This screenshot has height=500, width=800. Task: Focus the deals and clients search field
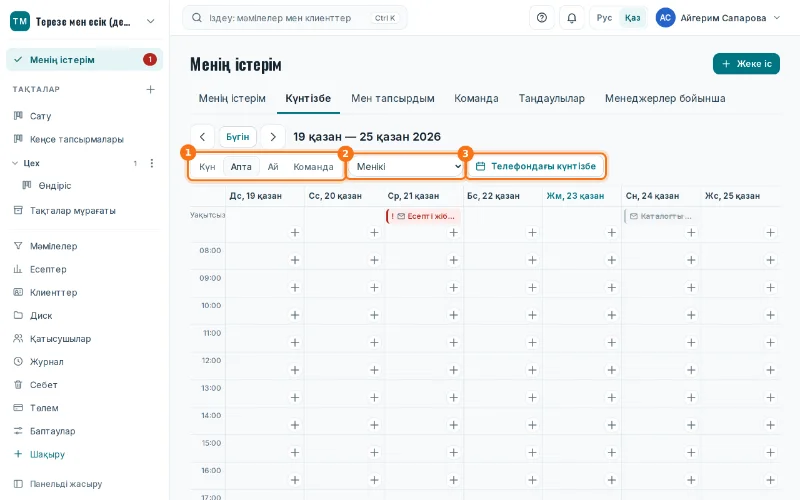click(x=294, y=18)
